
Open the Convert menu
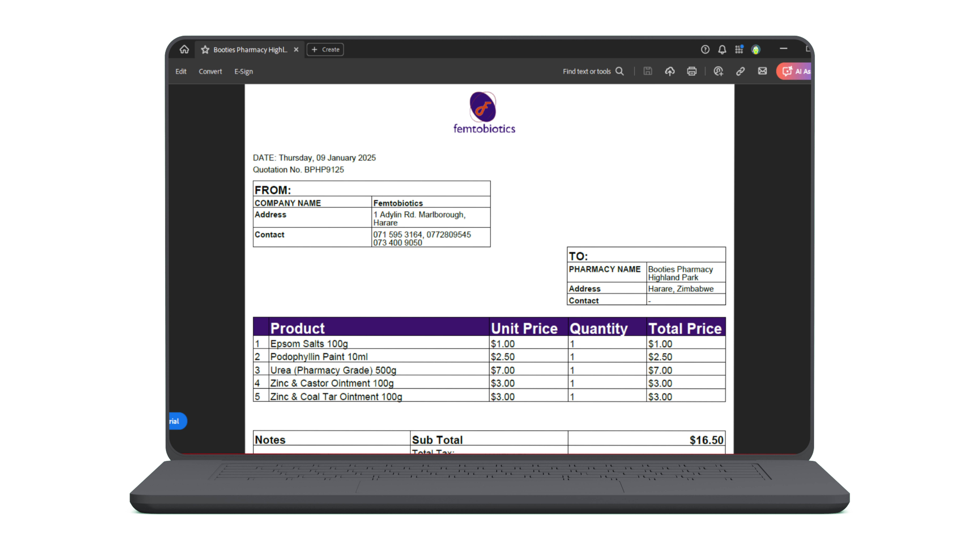(210, 72)
